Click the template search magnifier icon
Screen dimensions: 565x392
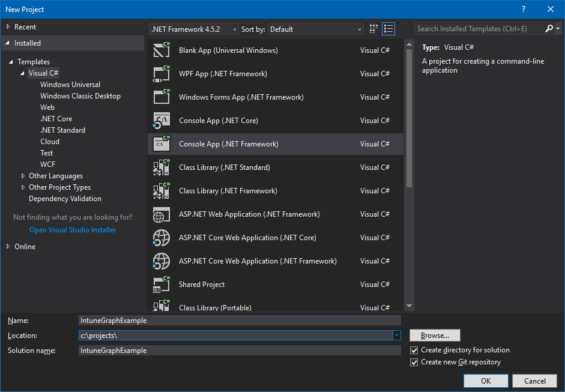[548, 28]
